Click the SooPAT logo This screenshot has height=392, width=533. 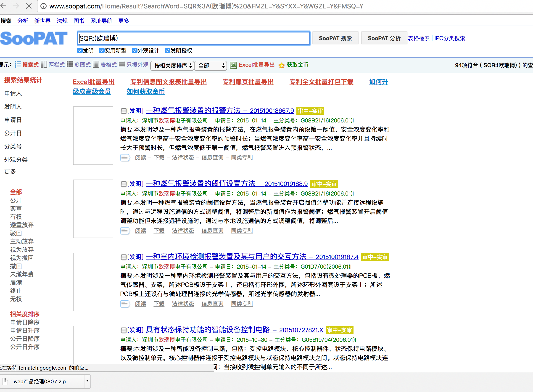point(34,38)
